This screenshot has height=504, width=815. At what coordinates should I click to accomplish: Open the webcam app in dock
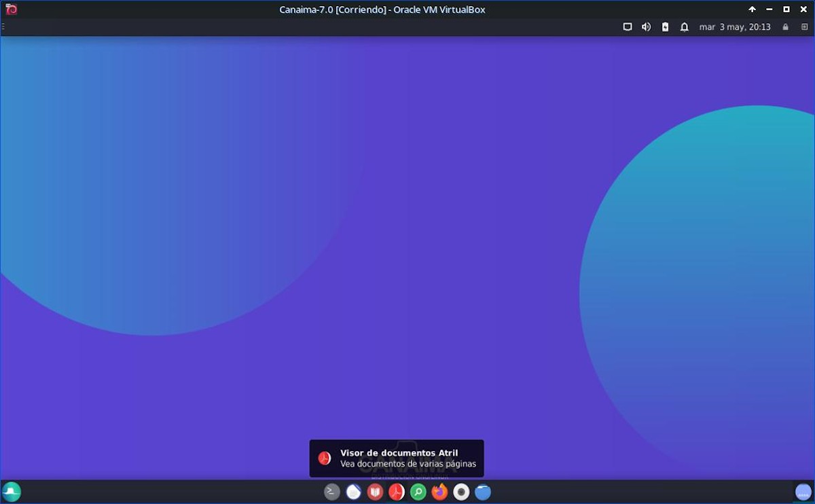coord(461,492)
